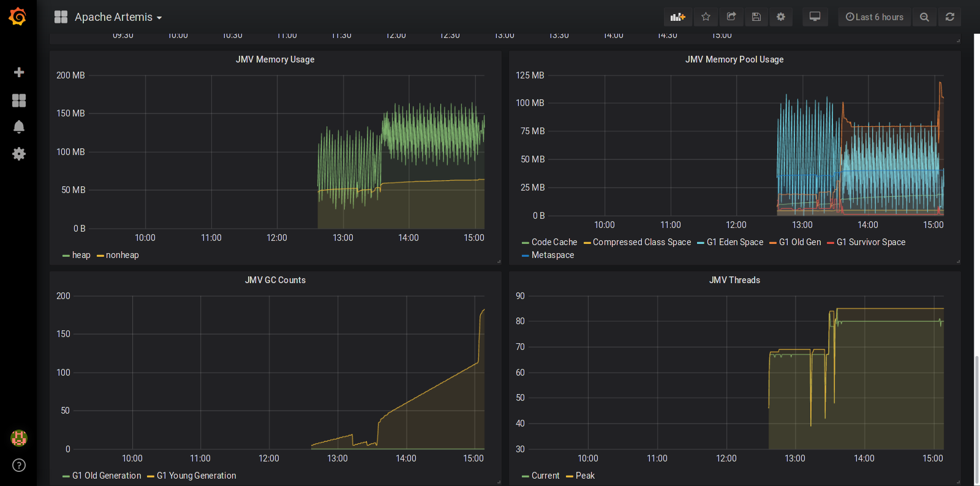
Task: Open the JMV Memory Usage panel title menu
Action: click(x=275, y=59)
